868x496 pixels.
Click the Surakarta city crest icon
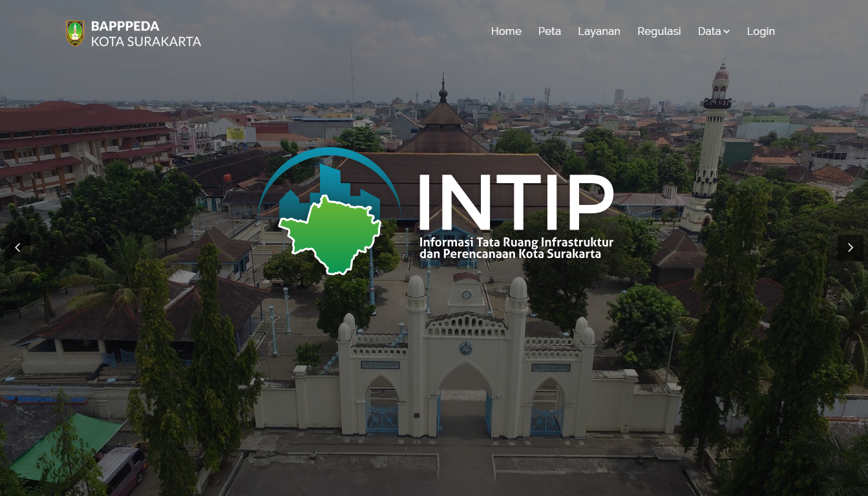tap(75, 33)
